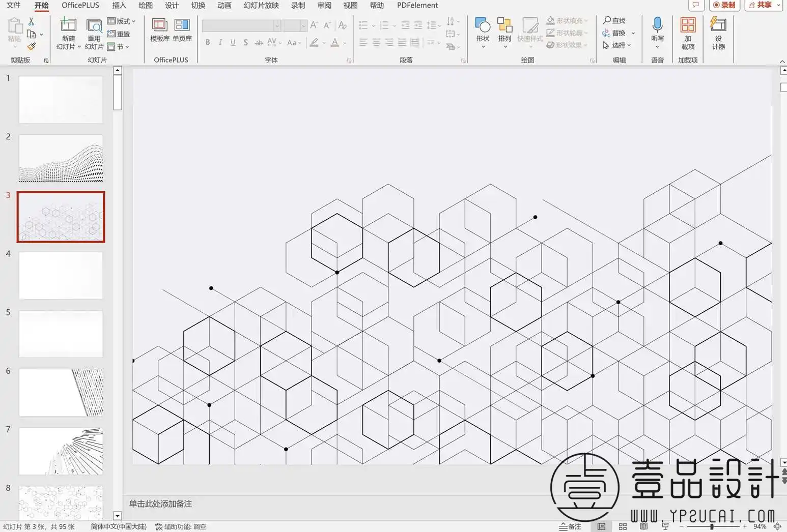Toggle Italic formatting
The width and height of the screenshot is (787, 532).
tap(220, 43)
